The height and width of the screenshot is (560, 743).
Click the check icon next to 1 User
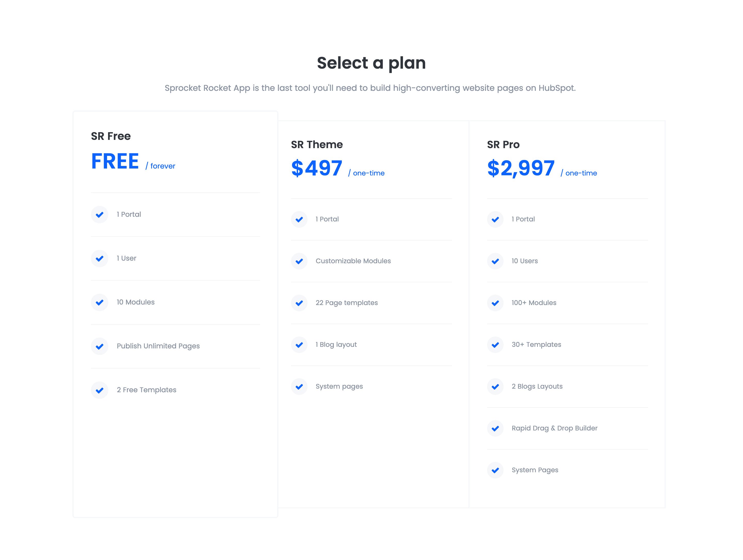pyautogui.click(x=99, y=259)
